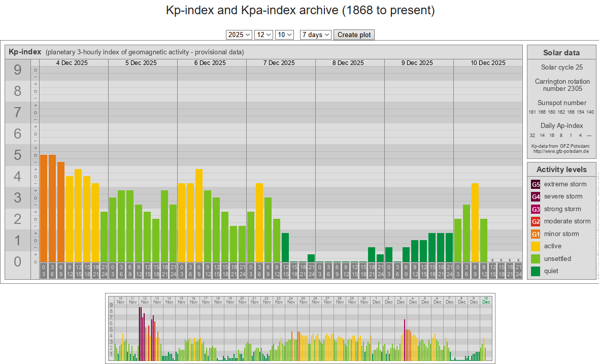
Task: Click the 10 Dec 2025 date header
Action: pos(488,63)
